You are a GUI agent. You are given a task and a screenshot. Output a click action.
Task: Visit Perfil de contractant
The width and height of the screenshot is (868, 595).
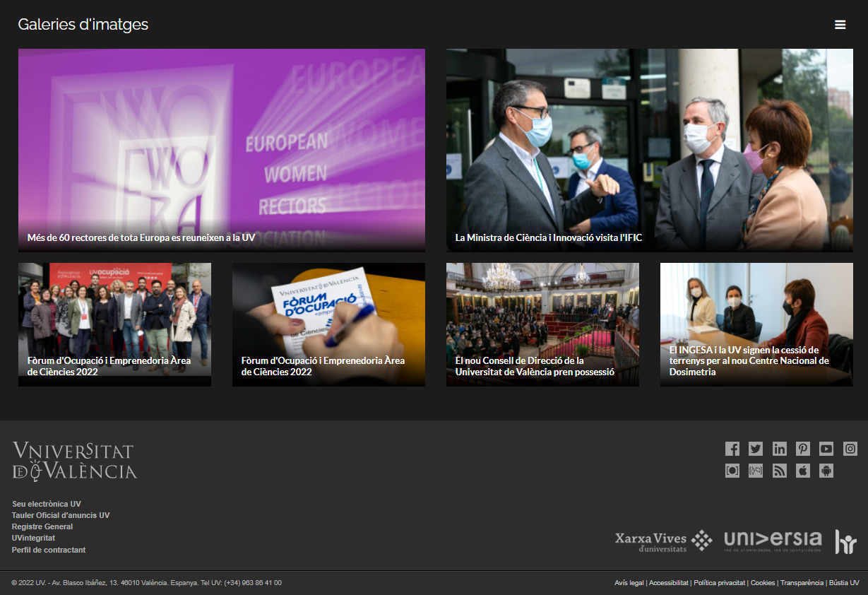[49, 550]
